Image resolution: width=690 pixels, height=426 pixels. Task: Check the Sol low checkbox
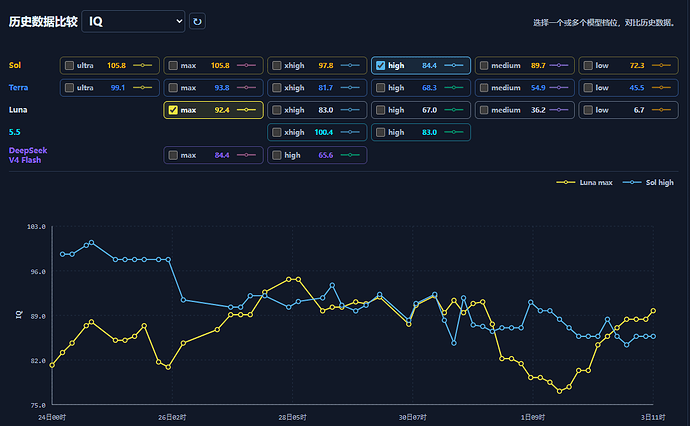pos(588,66)
